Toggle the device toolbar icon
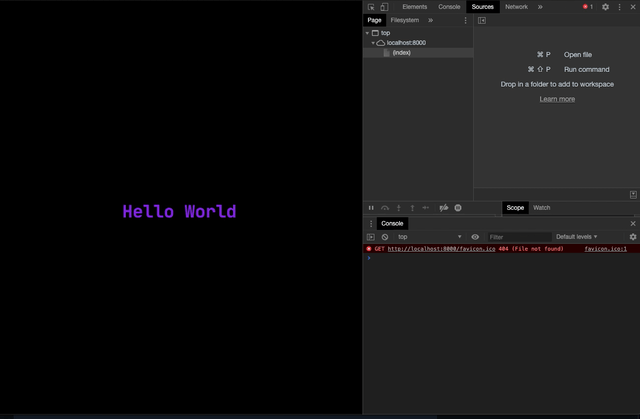The height and width of the screenshot is (419, 640). pyautogui.click(x=384, y=7)
